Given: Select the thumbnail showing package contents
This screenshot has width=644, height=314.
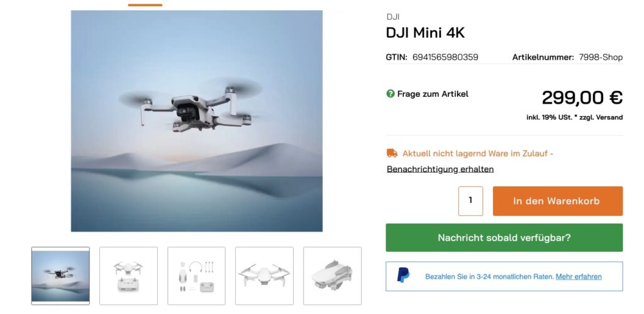Looking at the screenshot, I should (x=196, y=276).
